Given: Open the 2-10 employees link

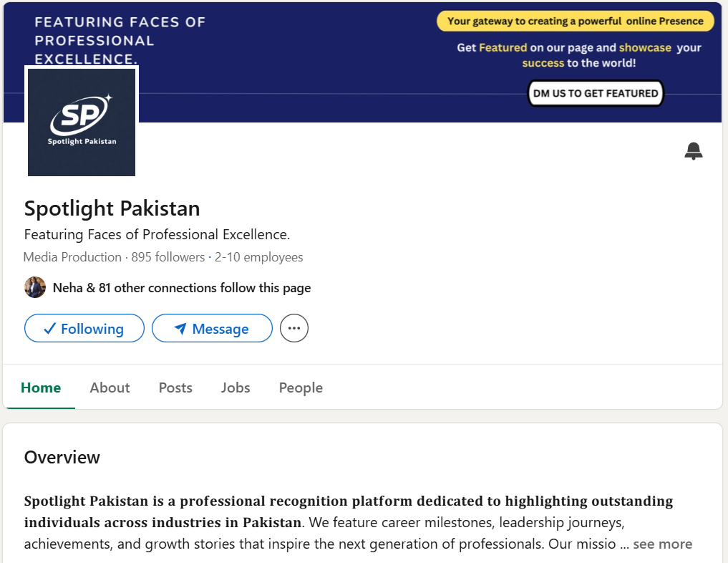Looking at the screenshot, I should tap(258, 257).
